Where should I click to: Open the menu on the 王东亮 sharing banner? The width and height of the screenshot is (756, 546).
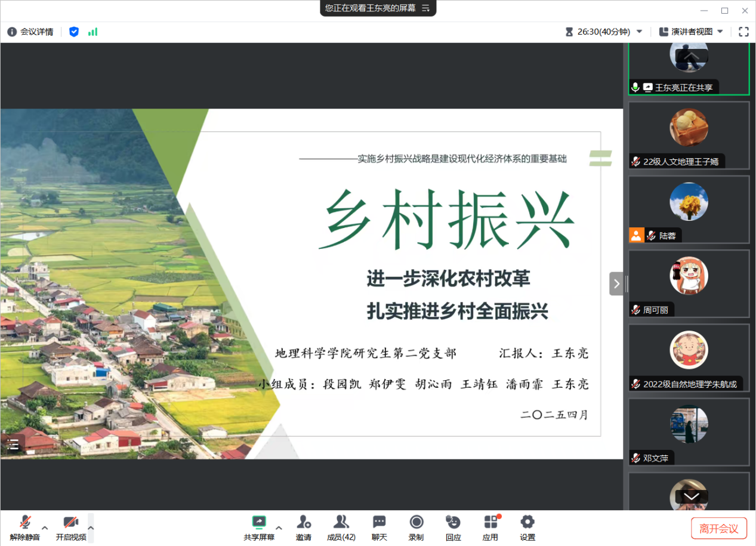[425, 8]
